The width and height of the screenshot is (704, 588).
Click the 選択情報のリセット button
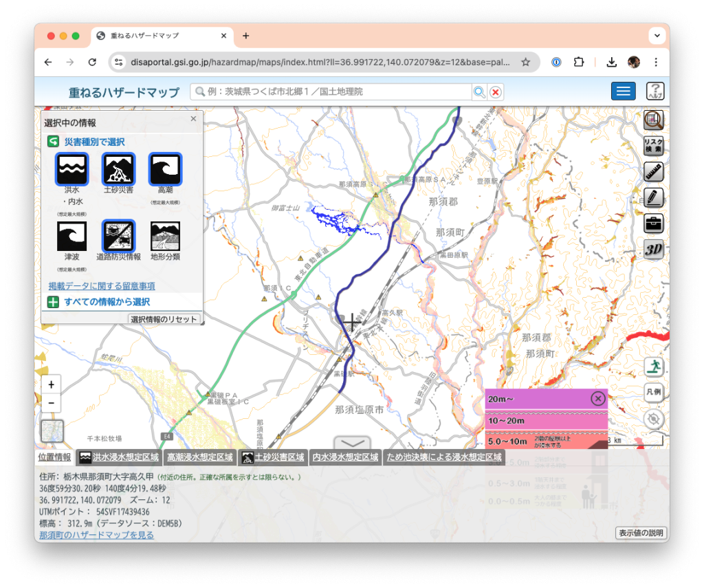coord(164,319)
